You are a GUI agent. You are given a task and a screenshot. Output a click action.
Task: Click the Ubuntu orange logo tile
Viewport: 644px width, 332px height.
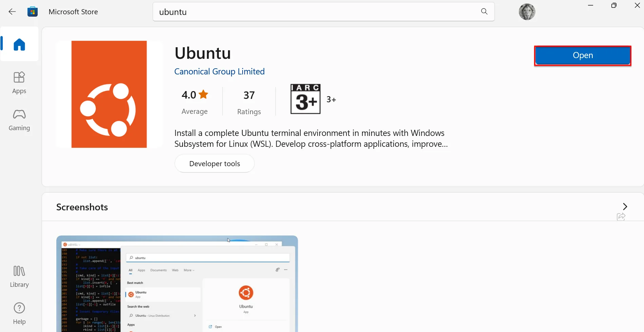coord(109,94)
